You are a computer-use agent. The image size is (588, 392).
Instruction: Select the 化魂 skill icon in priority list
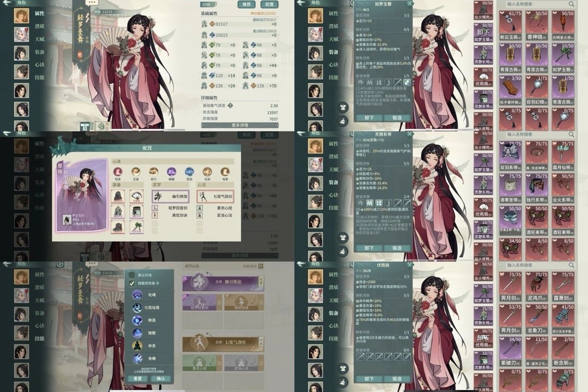(x=137, y=295)
